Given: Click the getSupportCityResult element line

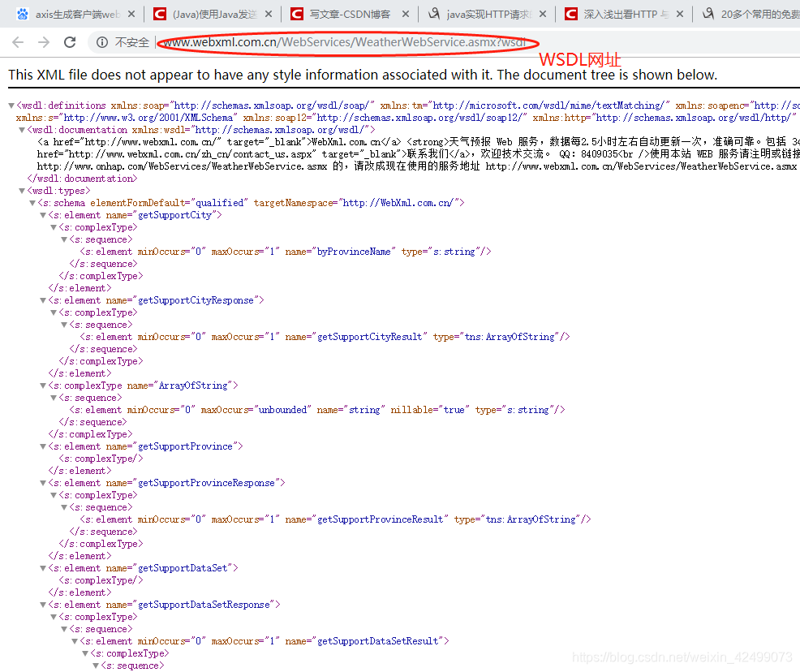Looking at the screenshot, I should coord(325,337).
